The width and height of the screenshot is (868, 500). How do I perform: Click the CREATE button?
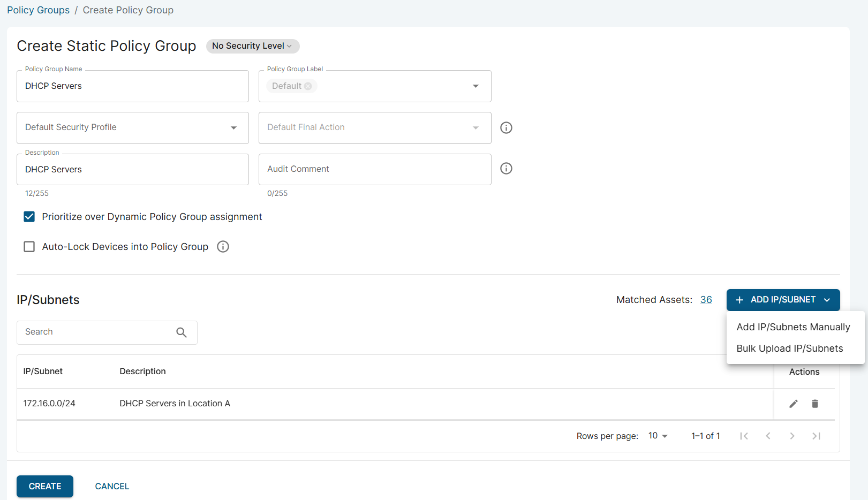[x=45, y=486]
